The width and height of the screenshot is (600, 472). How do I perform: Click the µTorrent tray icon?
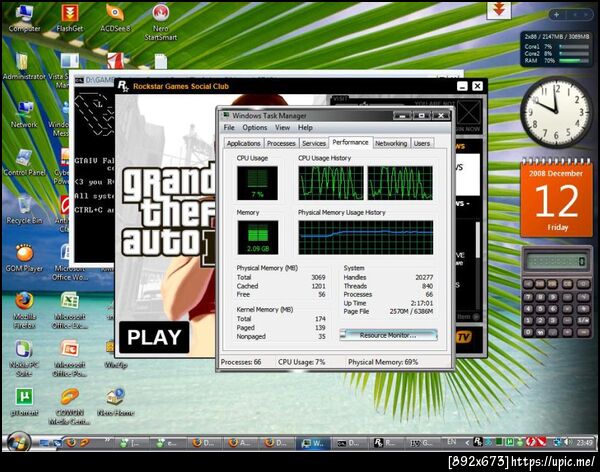click(x=509, y=443)
